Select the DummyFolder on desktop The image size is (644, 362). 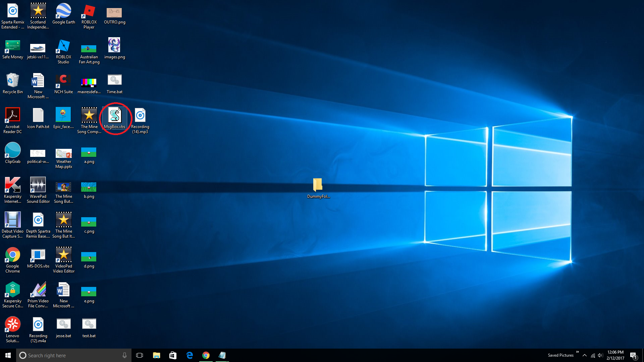(x=318, y=188)
